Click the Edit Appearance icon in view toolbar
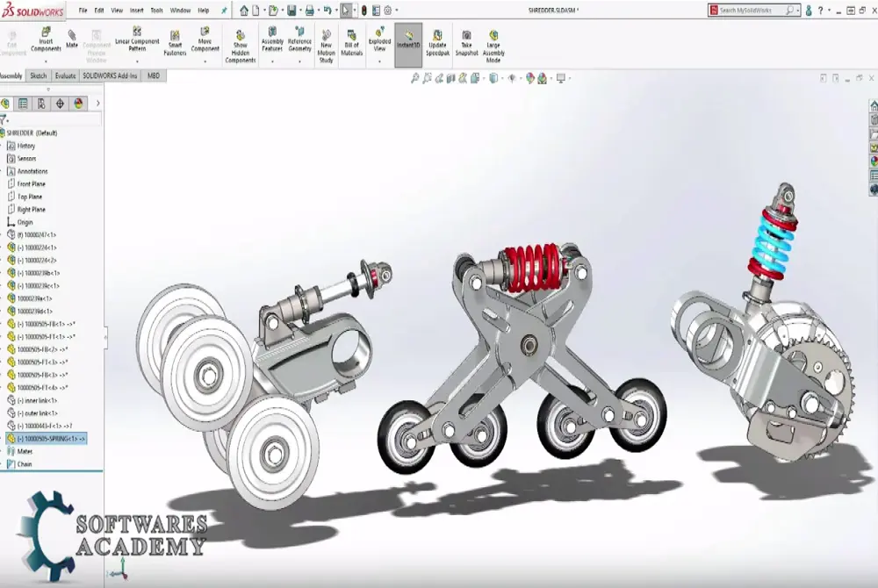This screenshot has width=878, height=588. (530, 78)
